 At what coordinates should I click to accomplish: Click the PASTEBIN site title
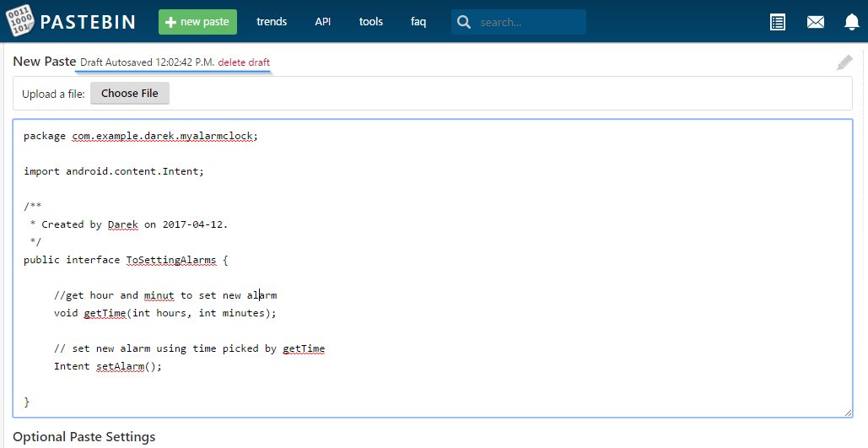[88, 22]
